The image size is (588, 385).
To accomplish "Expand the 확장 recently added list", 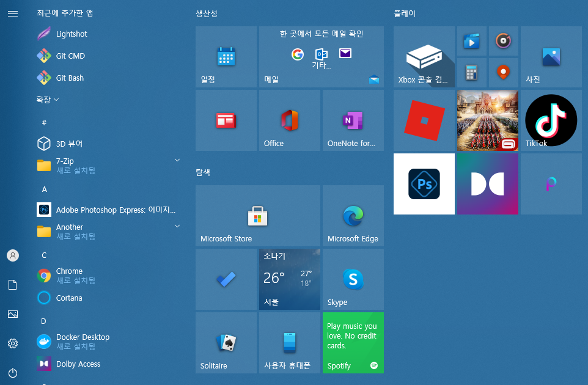I will click(x=48, y=100).
